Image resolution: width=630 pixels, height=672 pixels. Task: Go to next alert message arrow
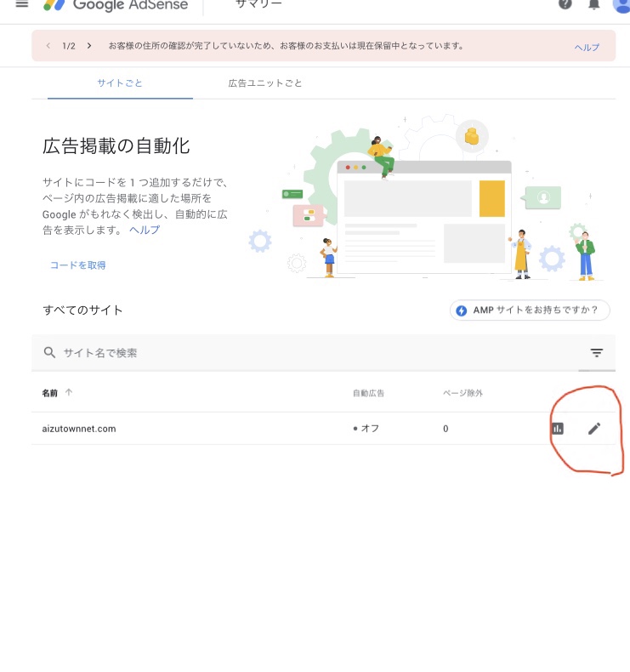click(x=89, y=45)
